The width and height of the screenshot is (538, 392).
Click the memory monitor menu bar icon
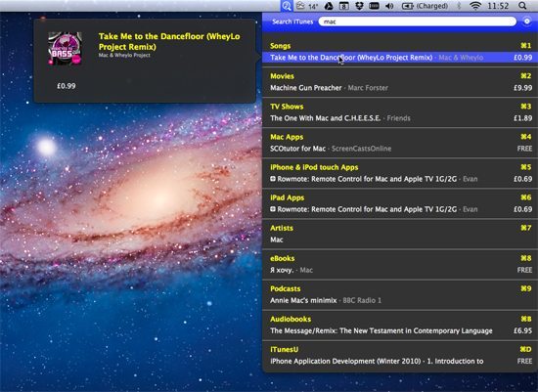(x=374, y=6)
